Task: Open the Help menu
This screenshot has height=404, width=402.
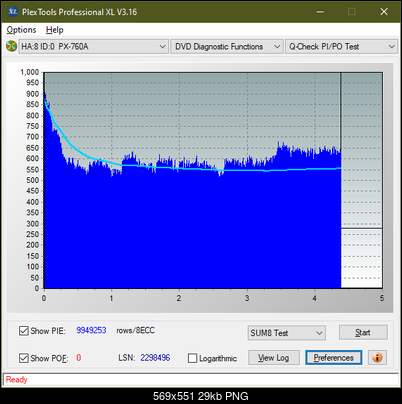Action: (x=54, y=30)
